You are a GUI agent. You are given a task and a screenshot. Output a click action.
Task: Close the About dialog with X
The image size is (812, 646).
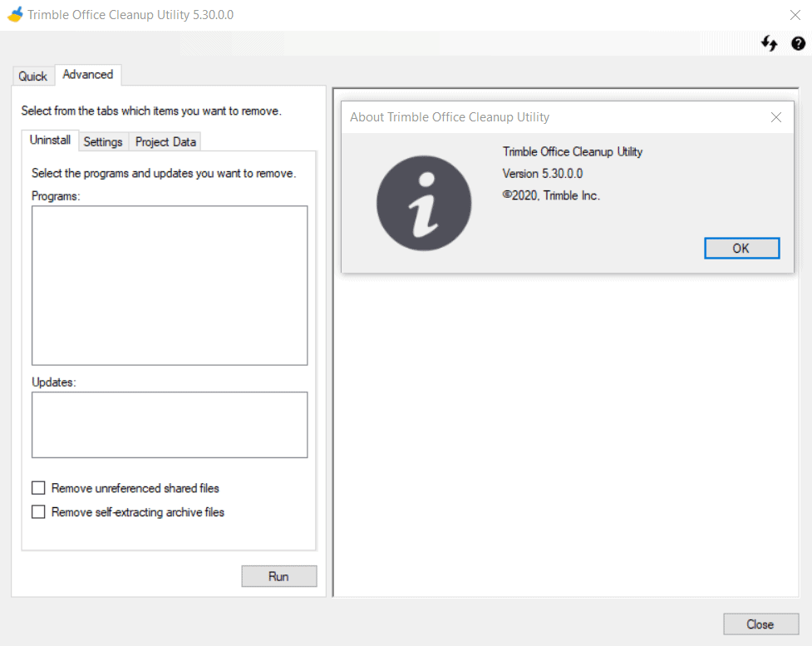775,117
